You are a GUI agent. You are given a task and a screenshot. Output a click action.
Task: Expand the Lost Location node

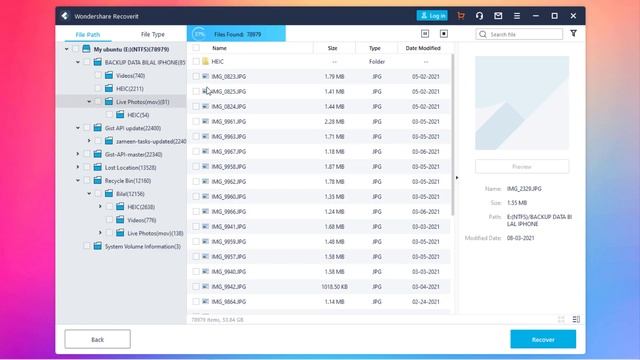pos(78,167)
